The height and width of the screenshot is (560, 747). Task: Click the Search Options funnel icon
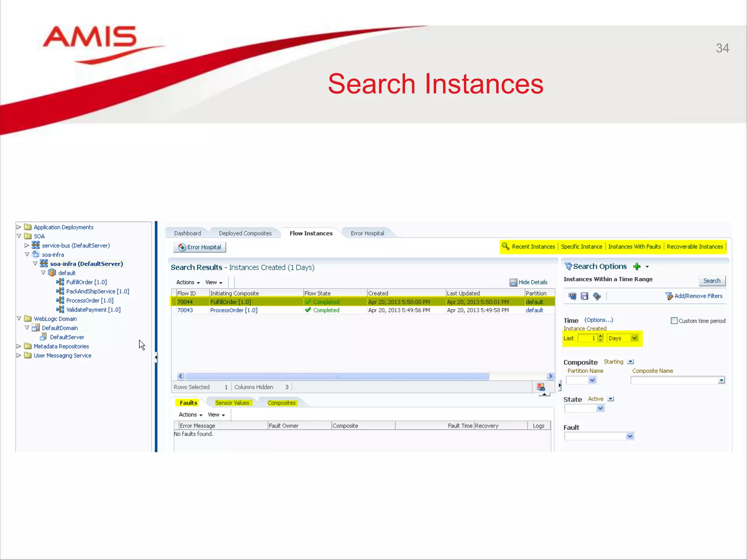pos(568,267)
